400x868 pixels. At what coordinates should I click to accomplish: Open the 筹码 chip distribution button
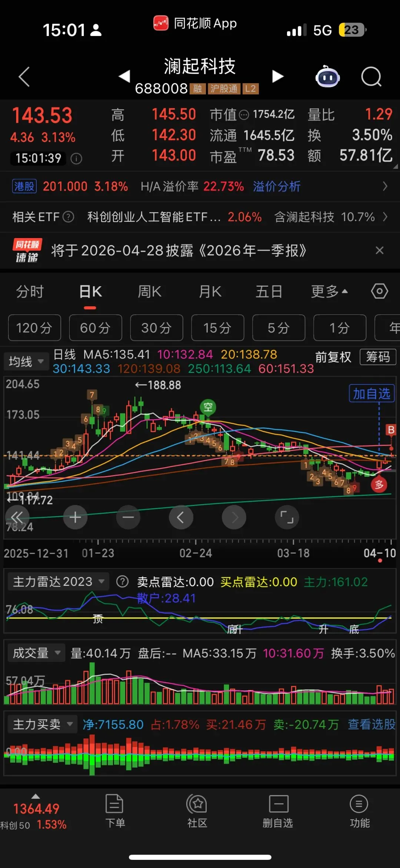(x=378, y=357)
